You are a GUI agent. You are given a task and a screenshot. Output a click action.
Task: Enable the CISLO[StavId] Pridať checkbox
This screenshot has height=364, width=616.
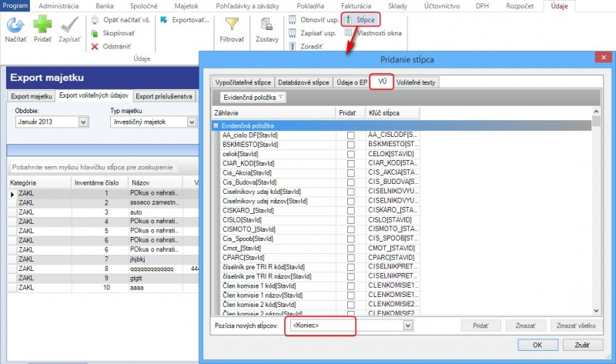351,218
